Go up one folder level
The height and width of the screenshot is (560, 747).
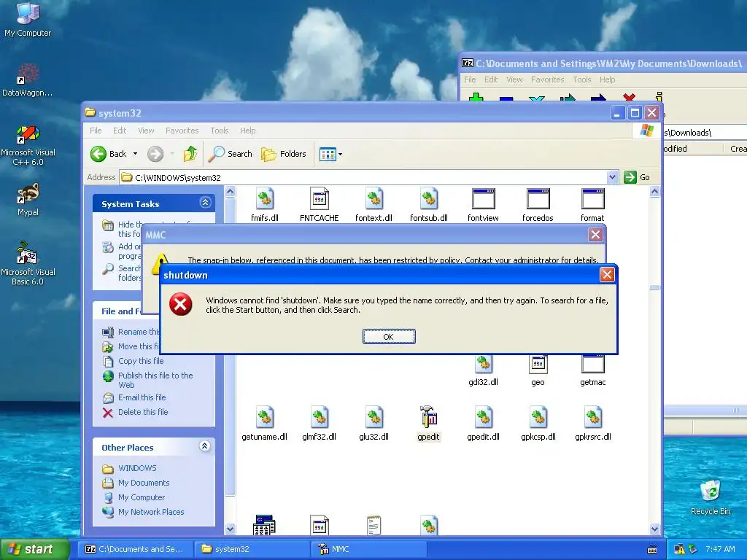click(x=190, y=154)
